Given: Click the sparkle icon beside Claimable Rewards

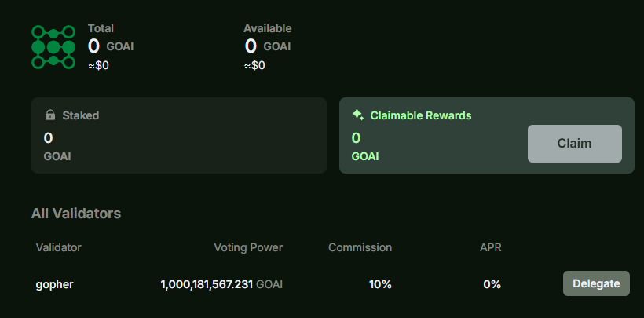Looking at the screenshot, I should pyautogui.click(x=357, y=115).
